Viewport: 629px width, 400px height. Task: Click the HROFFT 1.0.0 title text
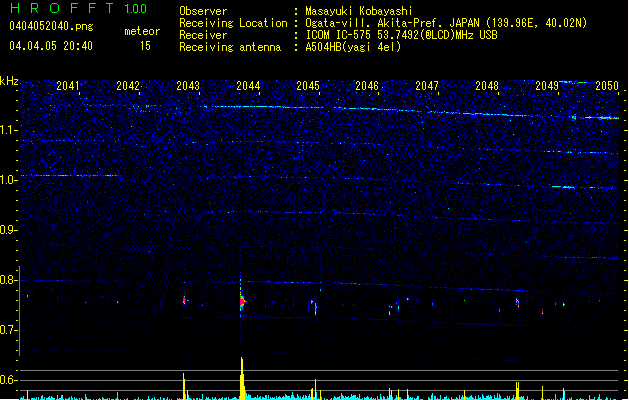78,8
